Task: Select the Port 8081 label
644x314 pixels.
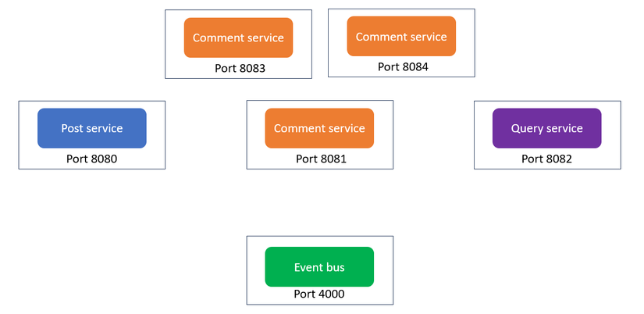Action: (x=320, y=159)
